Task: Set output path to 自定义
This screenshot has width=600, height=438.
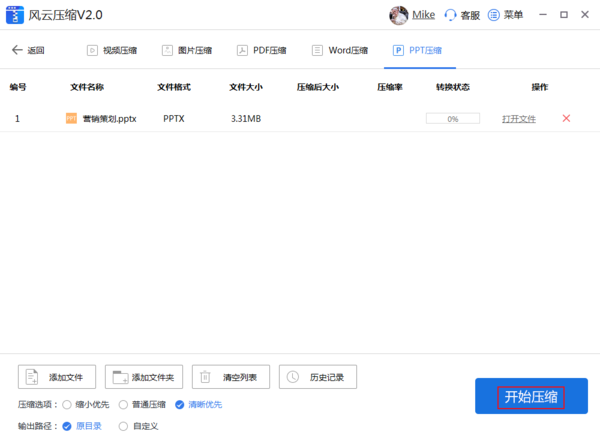Action: (x=124, y=426)
